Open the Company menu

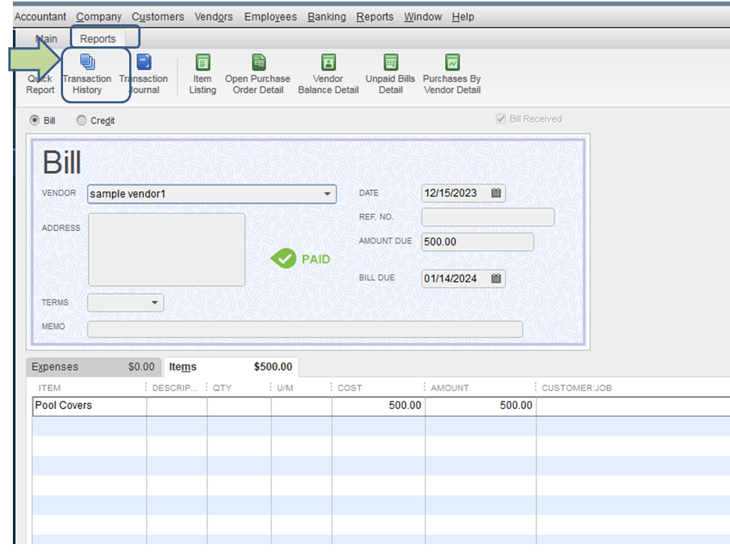pos(99,17)
